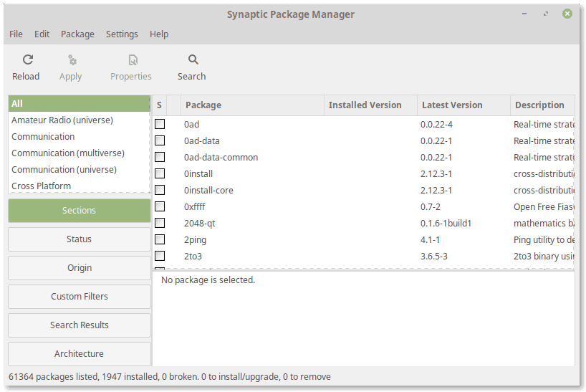The image size is (586, 392).
Task: Click version 0.0.22-4 cell
Action: pyautogui.click(x=436, y=125)
